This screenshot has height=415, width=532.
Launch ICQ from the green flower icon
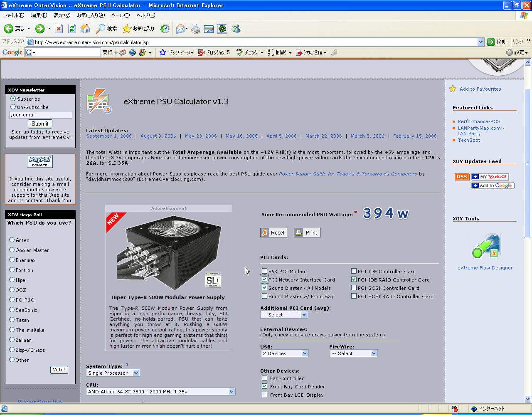pos(222,29)
